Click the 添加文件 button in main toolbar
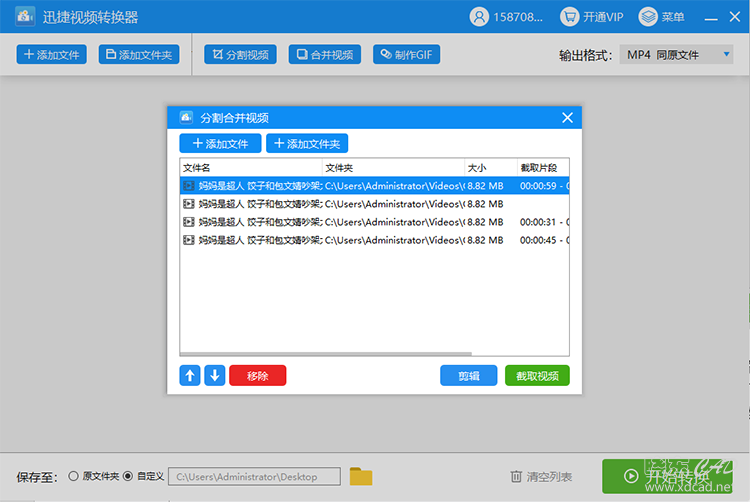Image resolution: width=750 pixels, height=502 pixels. 52,55
